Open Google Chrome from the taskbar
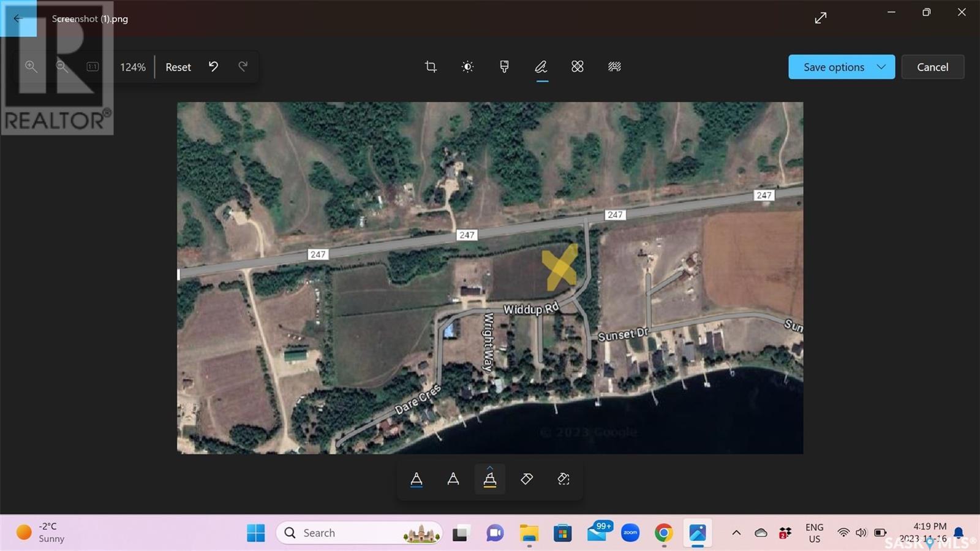 click(663, 533)
